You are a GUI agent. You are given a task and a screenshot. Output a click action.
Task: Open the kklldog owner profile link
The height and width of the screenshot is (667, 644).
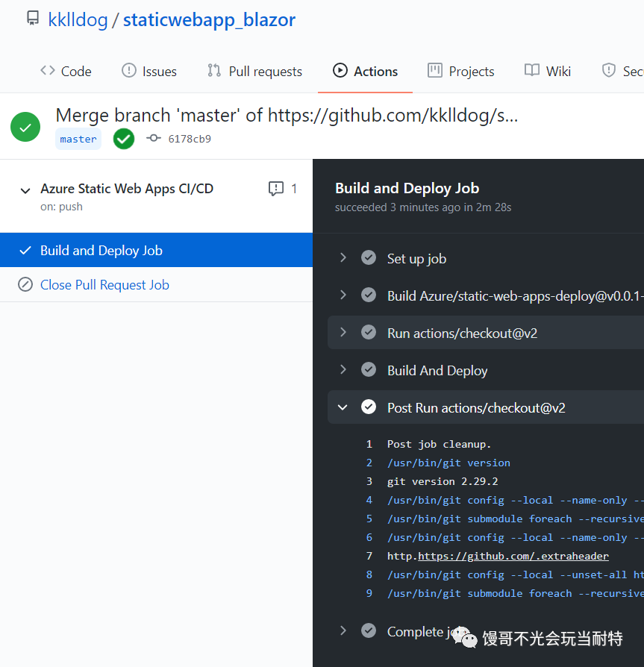pos(78,19)
